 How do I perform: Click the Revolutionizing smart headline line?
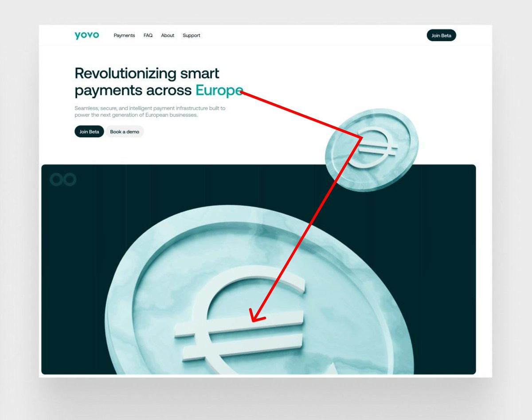pos(147,73)
